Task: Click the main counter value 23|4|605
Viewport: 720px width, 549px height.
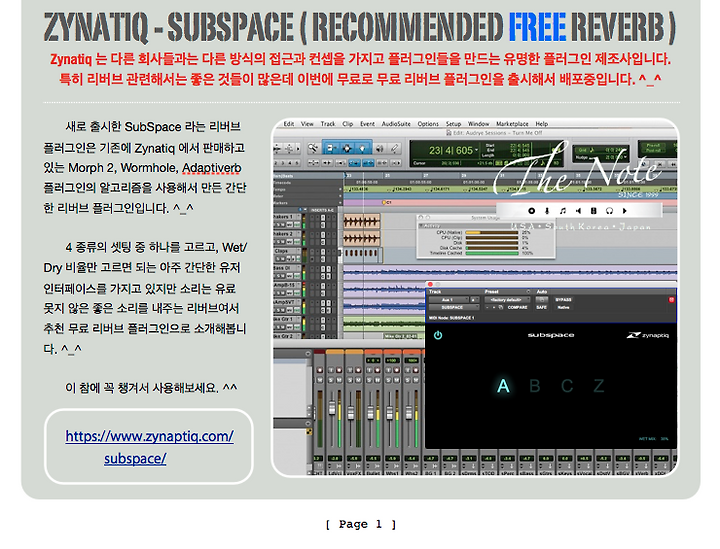Action: [450, 151]
